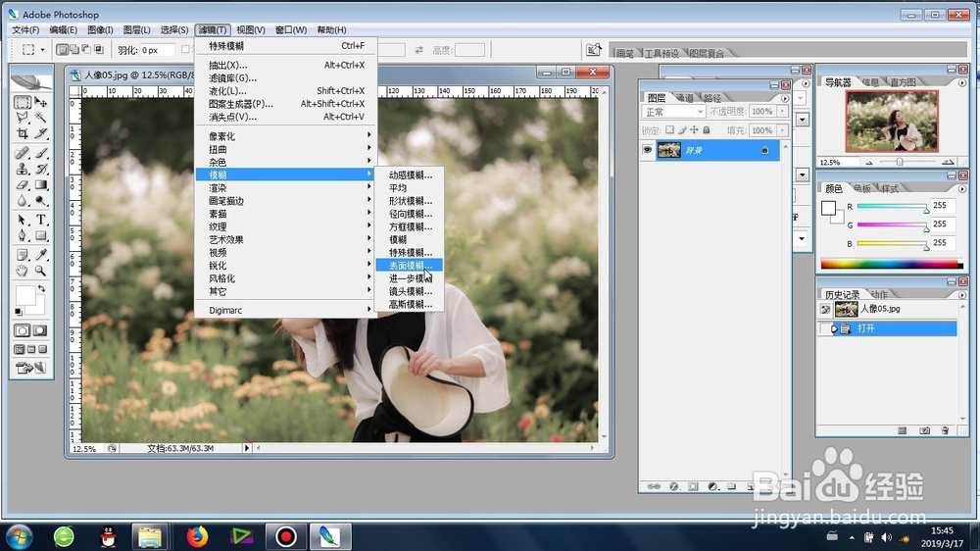Select the Hand tool
This screenshot has width=980, height=551.
tap(23, 271)
